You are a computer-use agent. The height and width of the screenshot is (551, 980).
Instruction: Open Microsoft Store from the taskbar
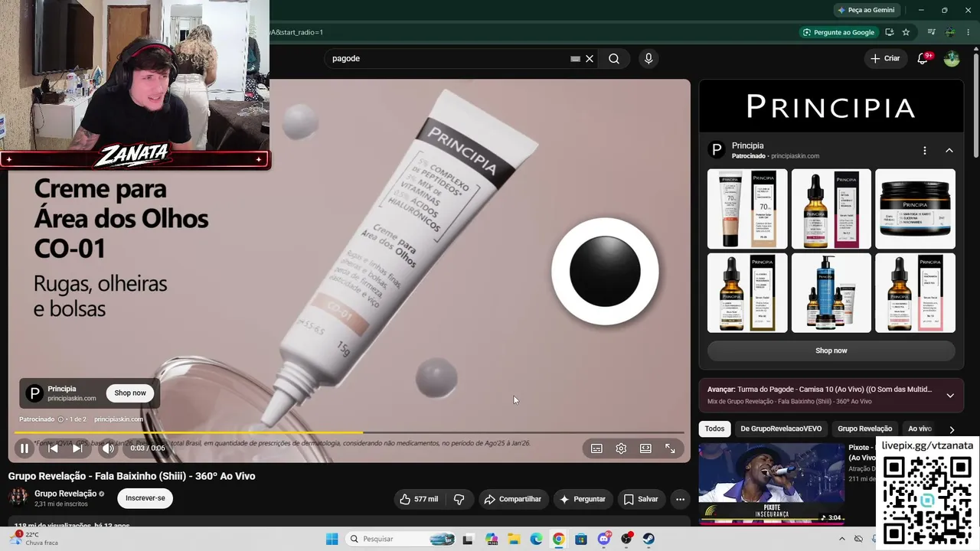pos(581,539)
